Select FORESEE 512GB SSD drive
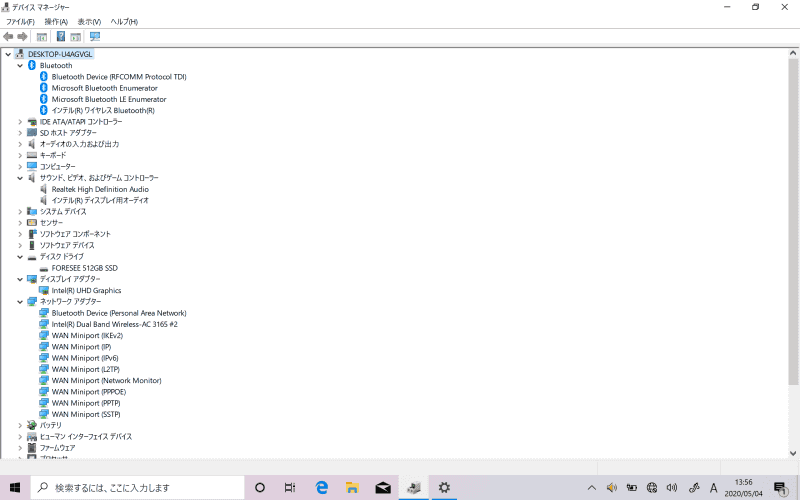Viewport: 800px width, 500px height. 85,268
